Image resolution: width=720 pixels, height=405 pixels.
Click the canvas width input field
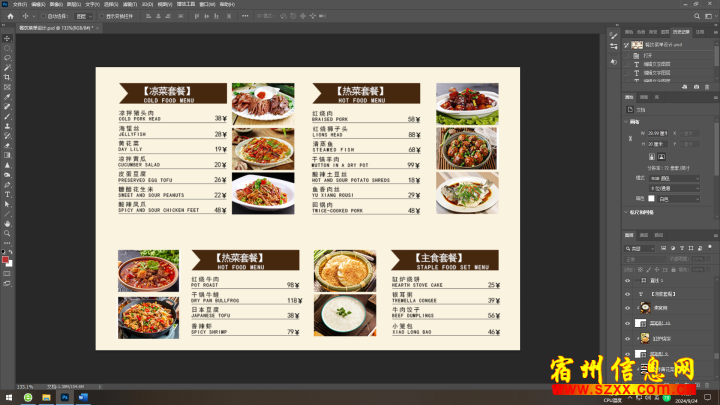pyautogui.click(x=658, y=133)
